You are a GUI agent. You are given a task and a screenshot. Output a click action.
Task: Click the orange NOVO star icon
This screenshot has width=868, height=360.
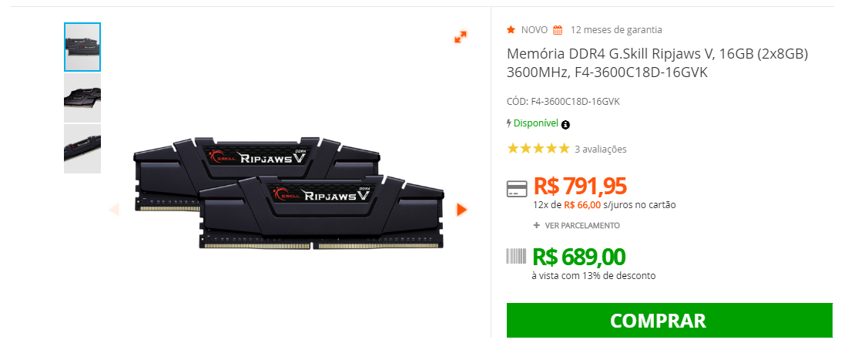(x=511, y=29)
